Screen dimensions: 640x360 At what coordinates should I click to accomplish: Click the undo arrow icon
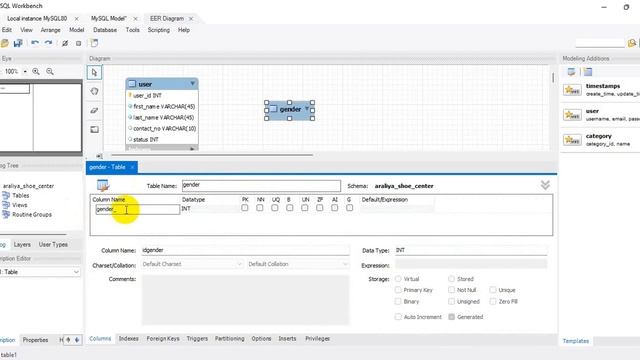pyautogui.click(x=35, y=43)
